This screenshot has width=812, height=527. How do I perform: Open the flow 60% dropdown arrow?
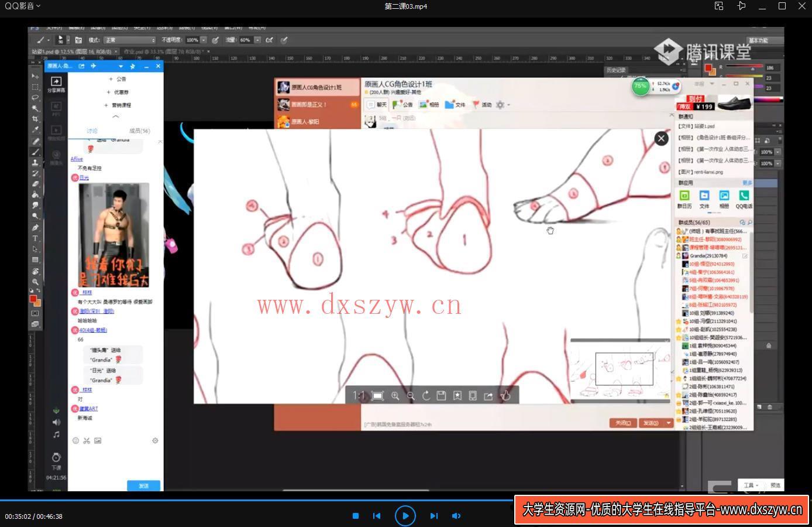click(257, 40)
